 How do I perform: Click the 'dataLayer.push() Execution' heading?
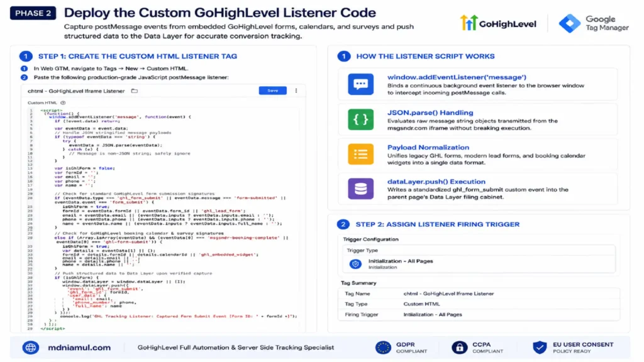[436, 182]
